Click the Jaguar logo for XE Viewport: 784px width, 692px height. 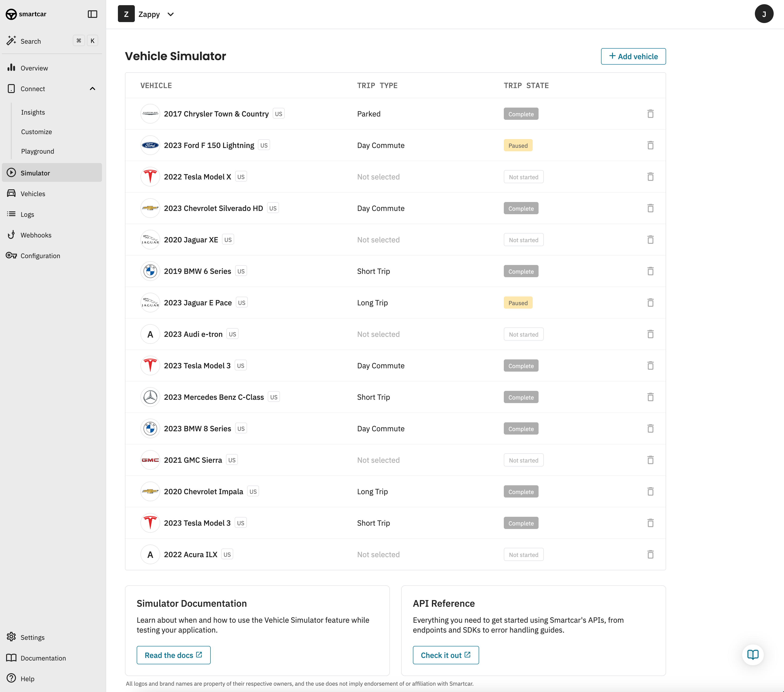(x=150, y=240)
